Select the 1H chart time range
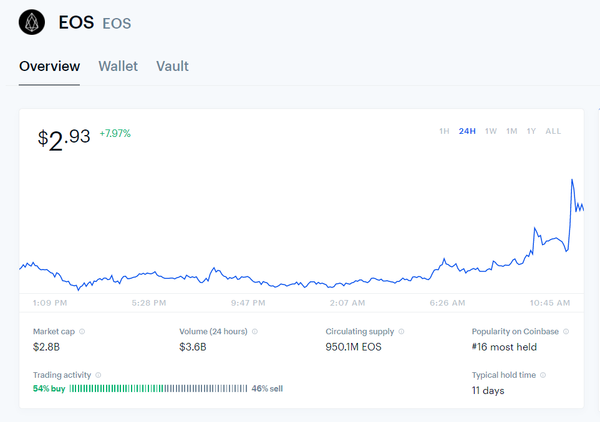The width and height of the screenshot is (600, 422). click(444, 131)
